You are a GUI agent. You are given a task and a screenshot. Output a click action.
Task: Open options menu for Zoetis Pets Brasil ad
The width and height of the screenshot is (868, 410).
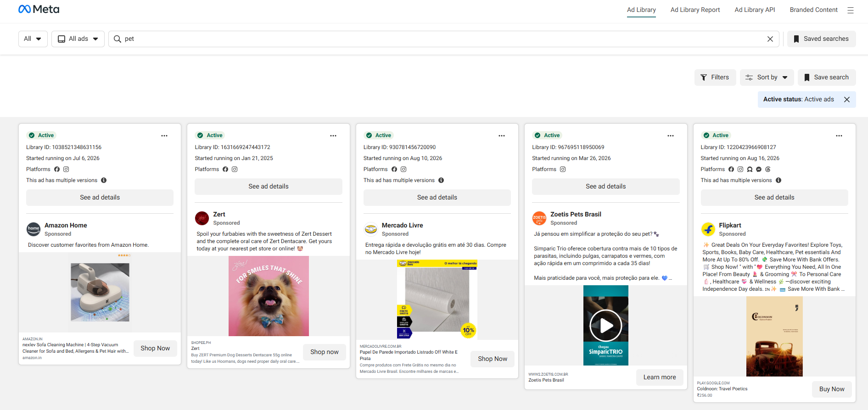coord(671,136)
